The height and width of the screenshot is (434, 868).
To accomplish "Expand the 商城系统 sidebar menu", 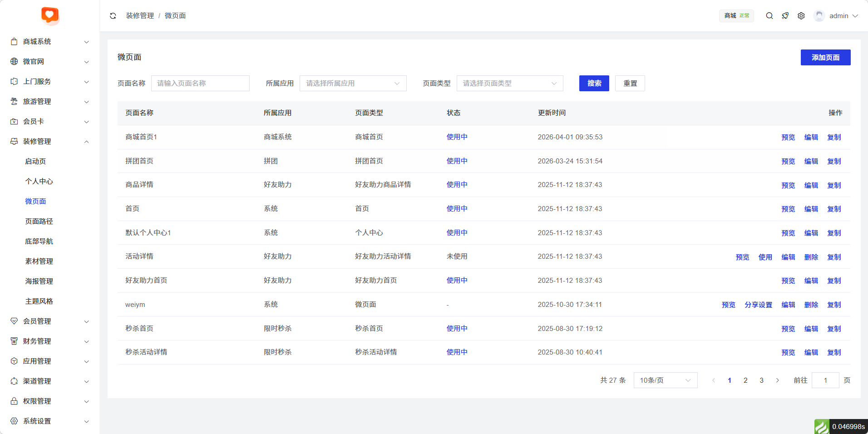I will coord(49,42).
